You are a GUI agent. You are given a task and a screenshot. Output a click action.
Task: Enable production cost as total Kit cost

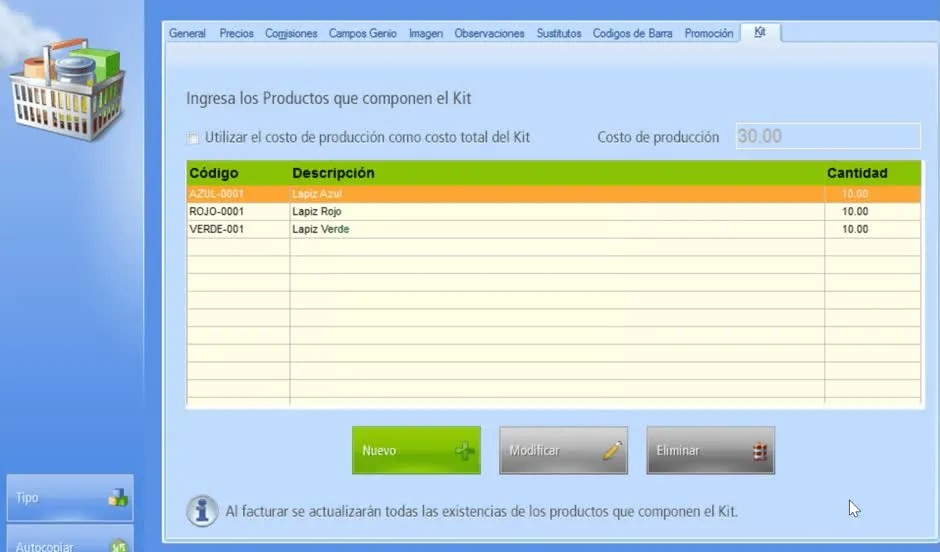click(x=193, y=138)
